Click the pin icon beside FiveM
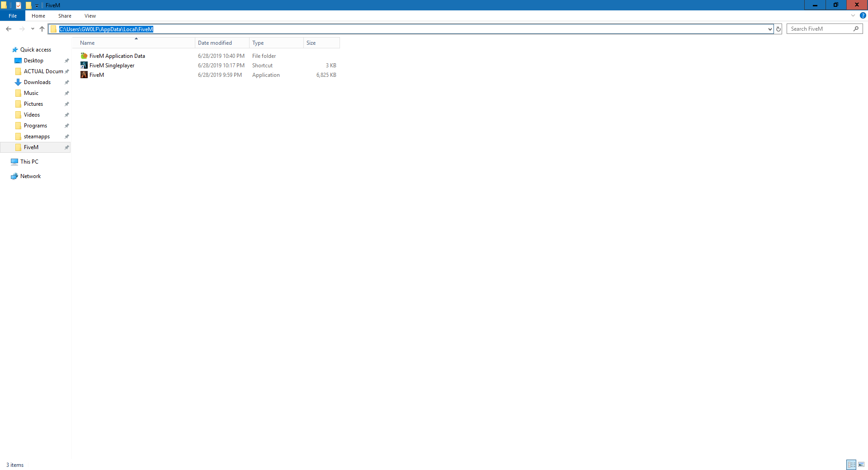The image size is (868, 470). tap(67, 147)
